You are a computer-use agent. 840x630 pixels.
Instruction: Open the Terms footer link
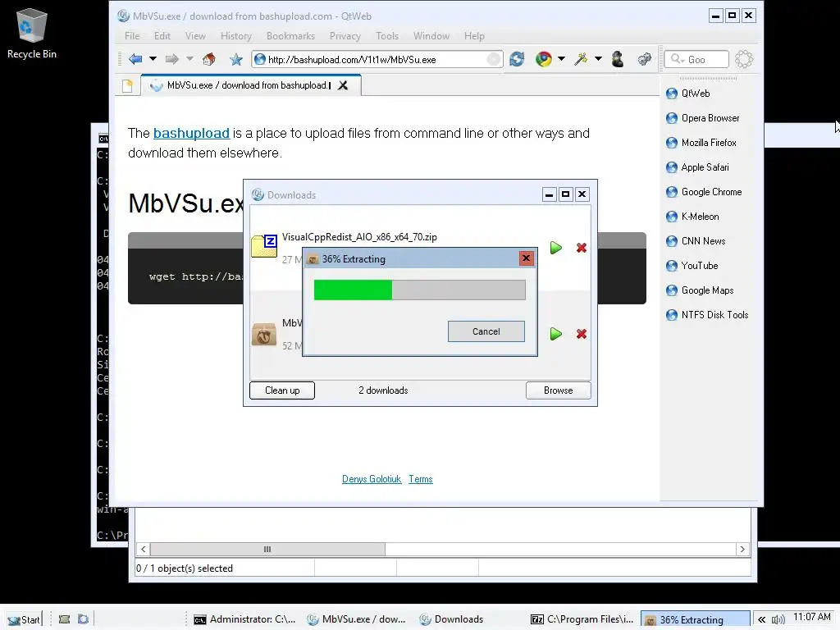tap(421, 479)
